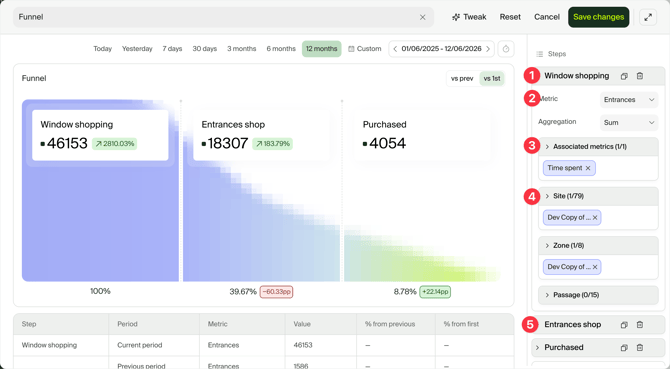Duplicate the Purchased step
Viewport: 670px width, 369px height.
(x=624, y=348)
